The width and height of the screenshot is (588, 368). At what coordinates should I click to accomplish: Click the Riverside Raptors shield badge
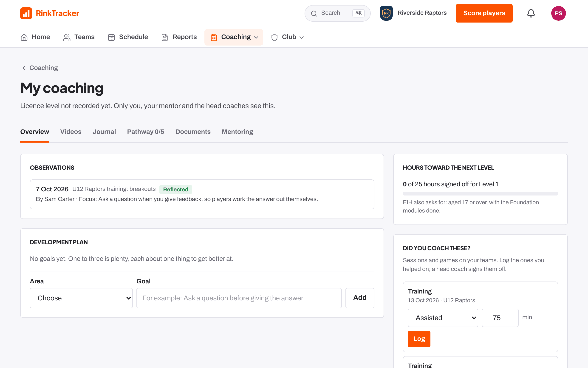(x=386, y=13)
